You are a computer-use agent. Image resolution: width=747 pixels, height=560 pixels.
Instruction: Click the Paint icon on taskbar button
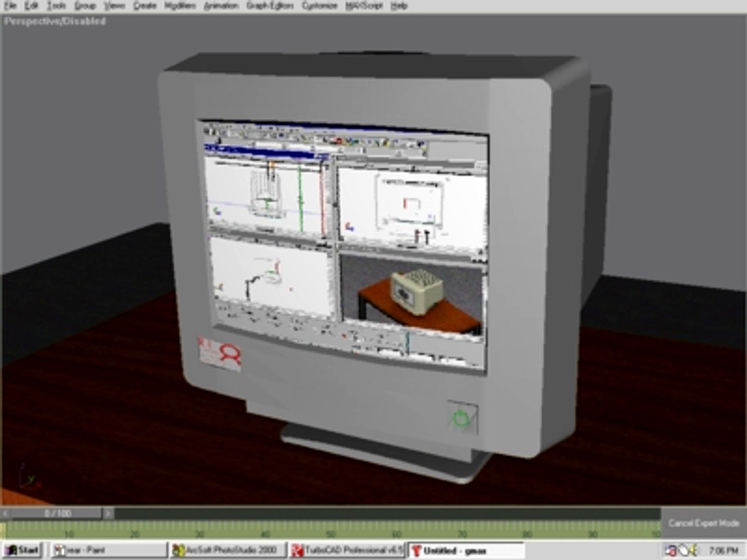pos(59,550)
